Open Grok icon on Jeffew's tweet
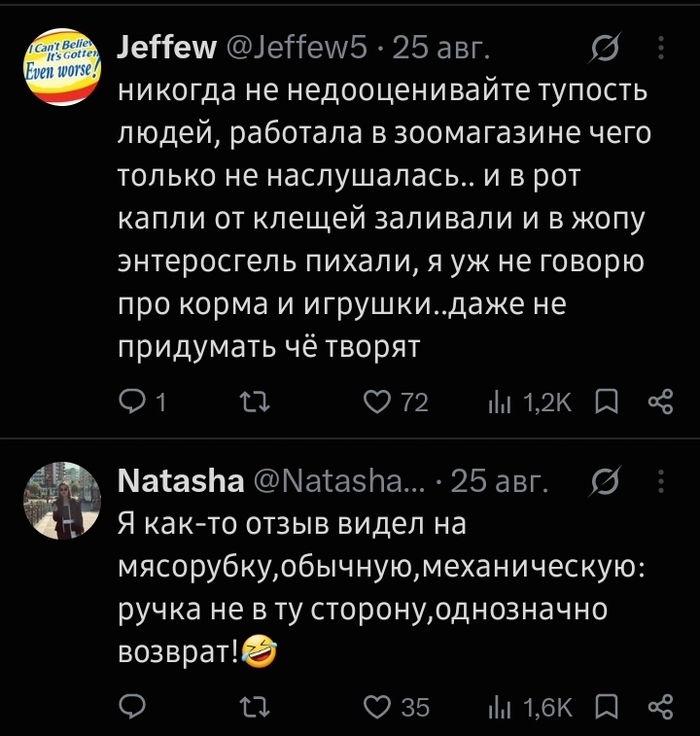 tap(606, 48)
